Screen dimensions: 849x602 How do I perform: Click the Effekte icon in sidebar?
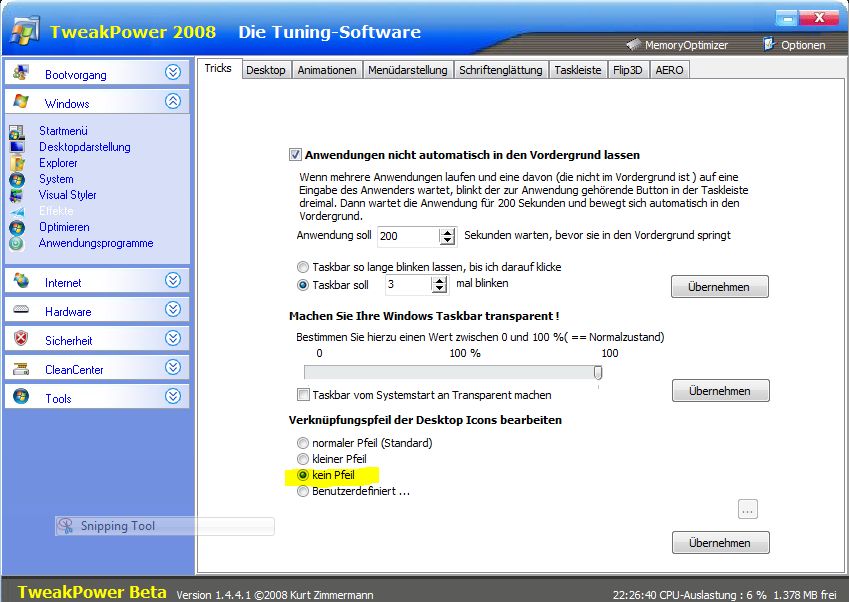click(17, 211)
